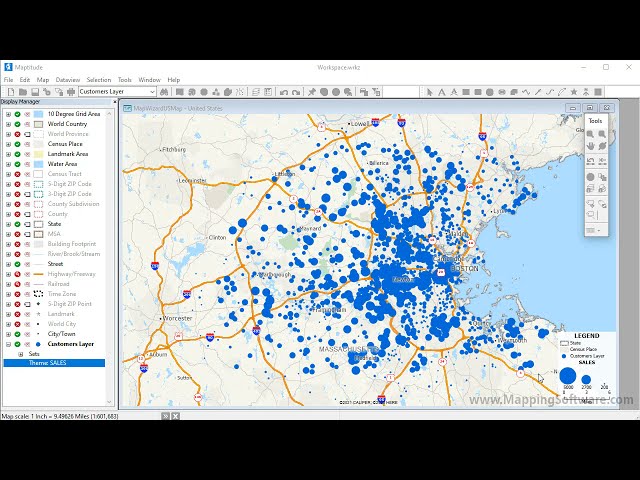
Task: Open the Dataview menu
Action: (68, 80)
